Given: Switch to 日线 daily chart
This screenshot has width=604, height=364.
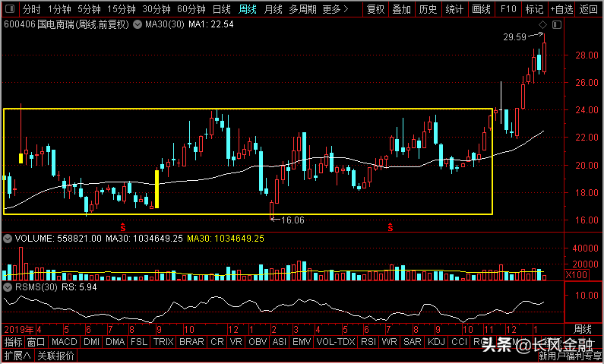Looking at the screenshot, I should coord(222,9).
